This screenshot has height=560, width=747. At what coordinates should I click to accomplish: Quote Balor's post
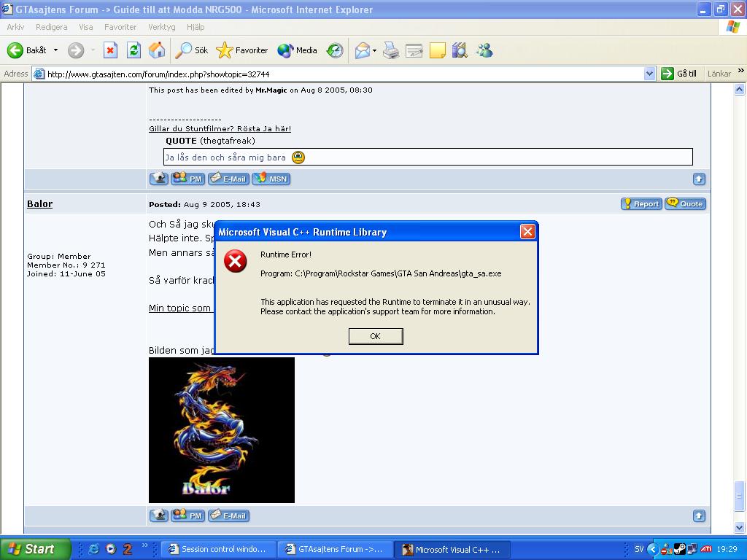[x=685, y=204]
